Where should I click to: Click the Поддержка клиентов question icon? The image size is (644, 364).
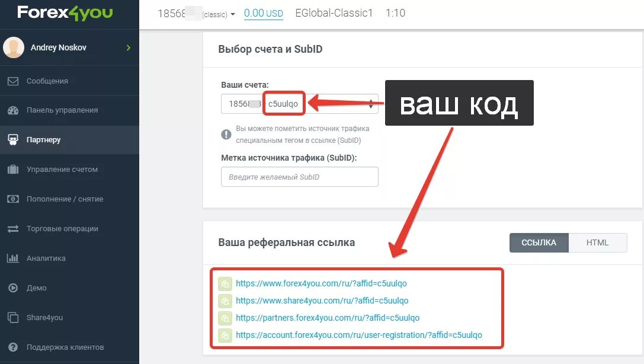coord(13,347)
